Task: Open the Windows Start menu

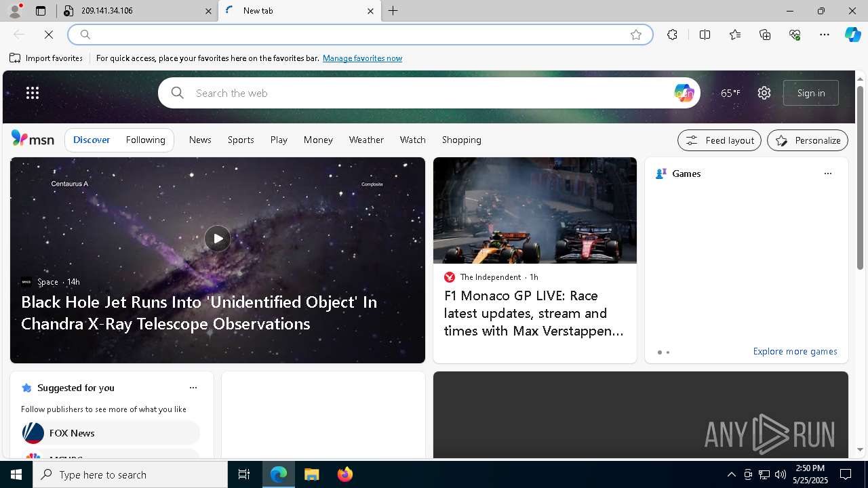Action: (16, 474)
